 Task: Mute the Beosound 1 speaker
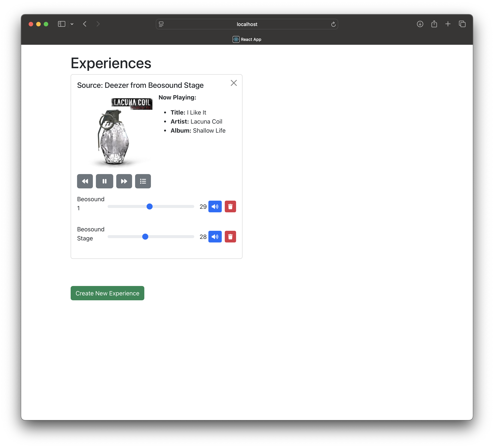pos(215,206)
